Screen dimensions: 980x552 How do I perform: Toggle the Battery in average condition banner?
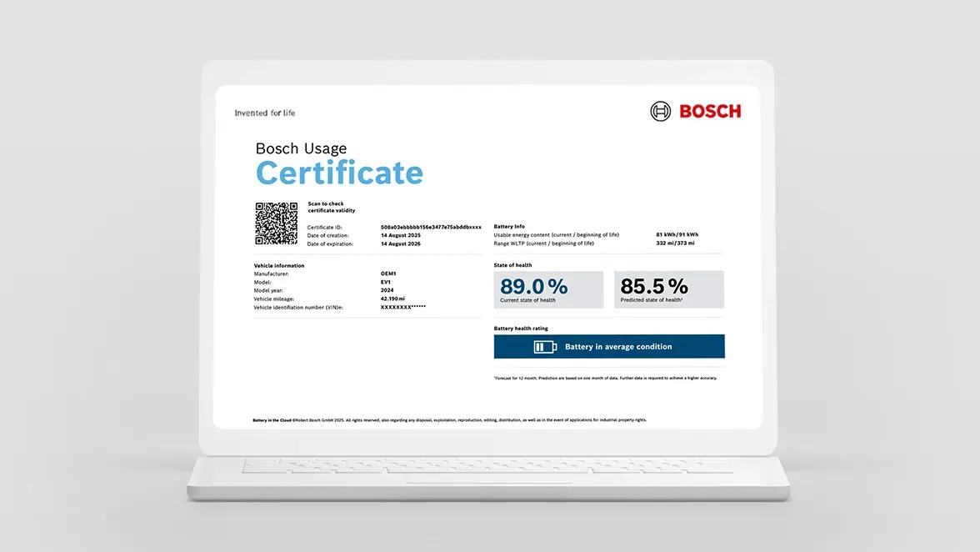point(609,345)
